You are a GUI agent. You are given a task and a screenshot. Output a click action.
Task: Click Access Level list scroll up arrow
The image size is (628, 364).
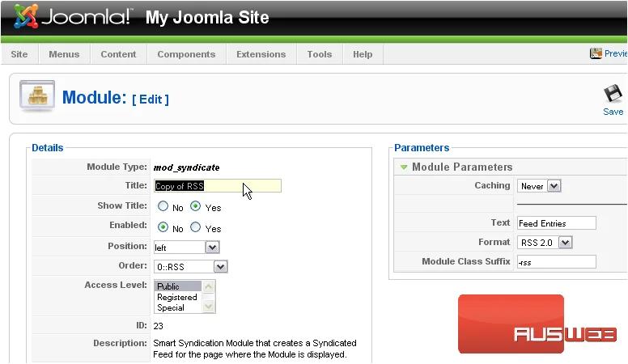(208, 286)
